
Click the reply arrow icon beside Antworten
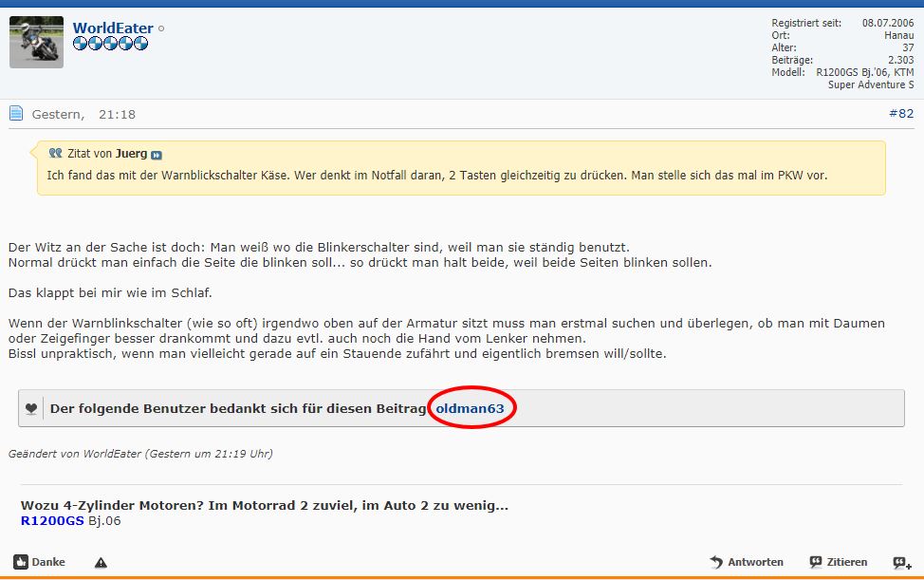click(x=716, y=562)
